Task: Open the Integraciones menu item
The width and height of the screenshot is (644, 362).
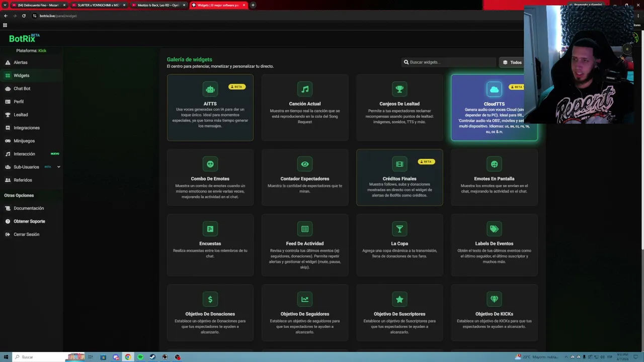Action: click(27, 128)
